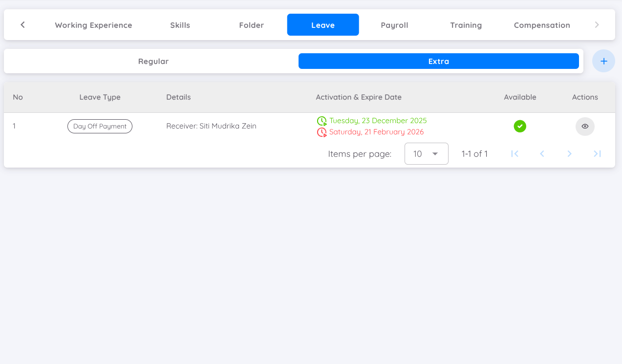This screenshot has height=364, width=622.
Task: Navigate to the previous results page
Action: coord(542,153)
